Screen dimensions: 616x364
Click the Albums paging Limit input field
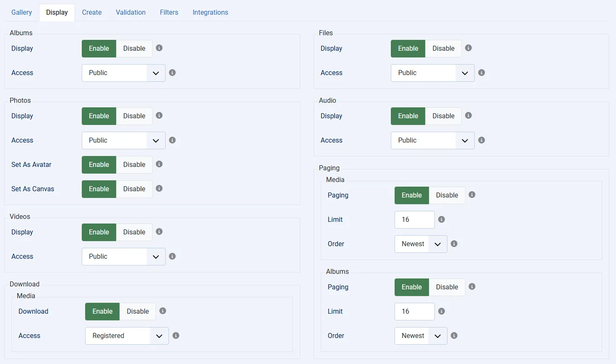pyautogui.click(x=414, y=312)
